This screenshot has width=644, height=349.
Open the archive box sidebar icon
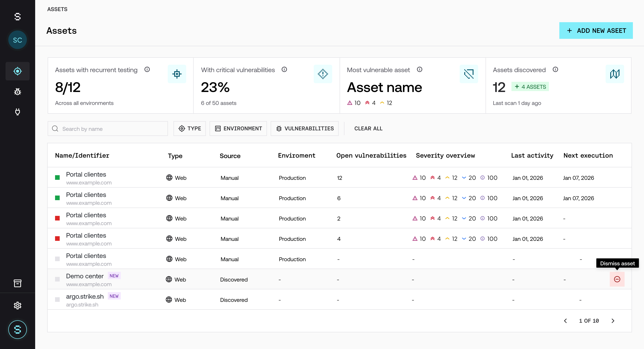tap(18, 283)
